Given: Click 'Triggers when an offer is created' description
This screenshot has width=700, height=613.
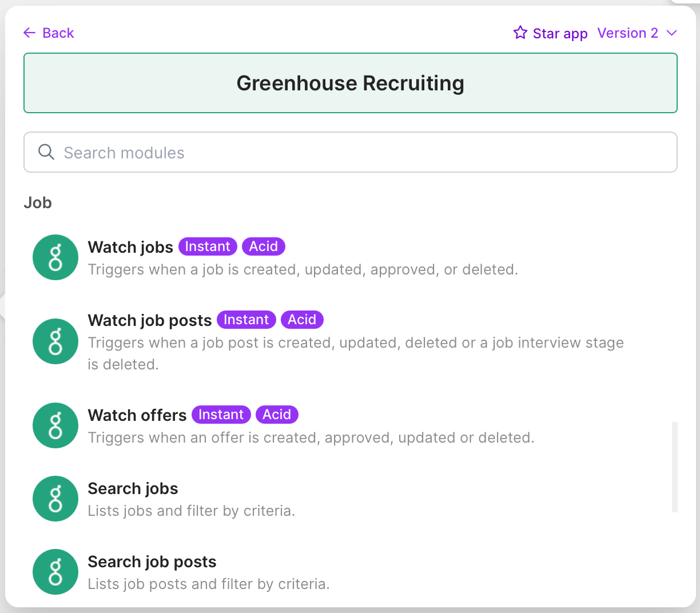Looking at the screenshot, I should [x=311, y=437].
